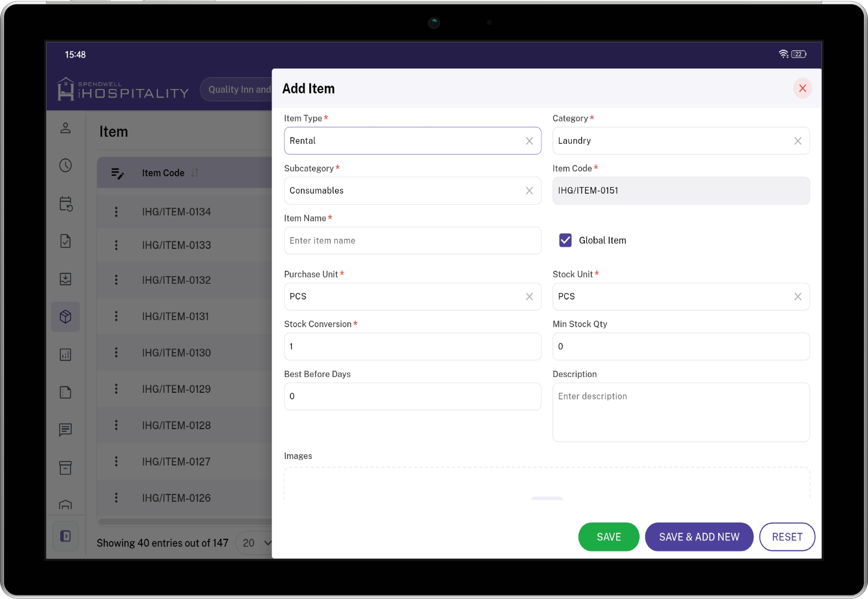Open the note page sidebar icon
The image size is (868, 599).
[66, 392]
